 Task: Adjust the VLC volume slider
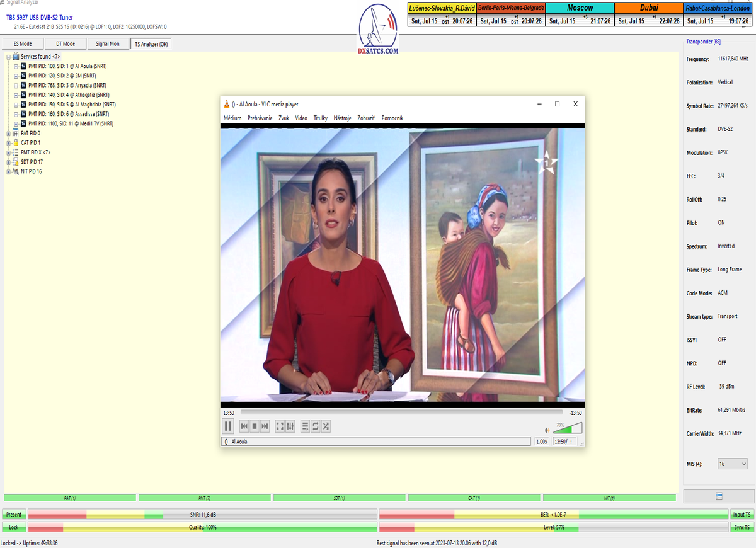(568, 429)
